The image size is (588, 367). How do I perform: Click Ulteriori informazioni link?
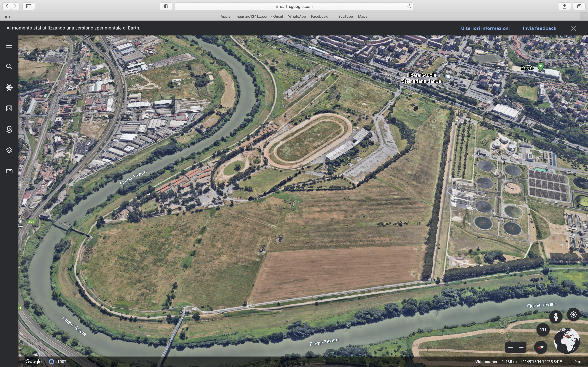485,28
